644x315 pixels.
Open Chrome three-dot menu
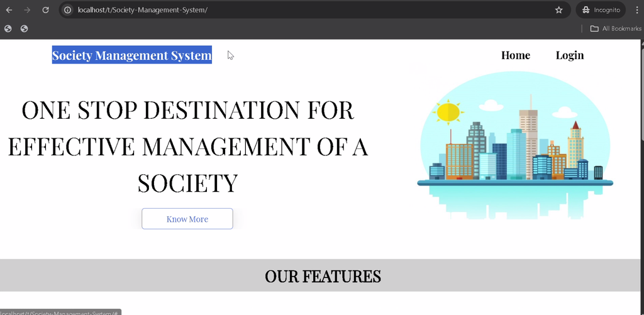[x=637, y=10]
